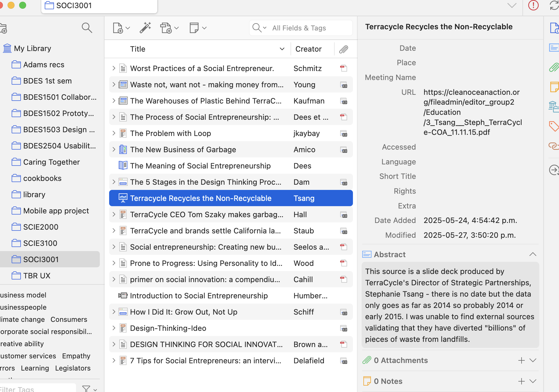The image size is (559, 392).
Task: Click the magic wand Add by Identifier icon
Action: pyautogui.click(x=145, y=28)
